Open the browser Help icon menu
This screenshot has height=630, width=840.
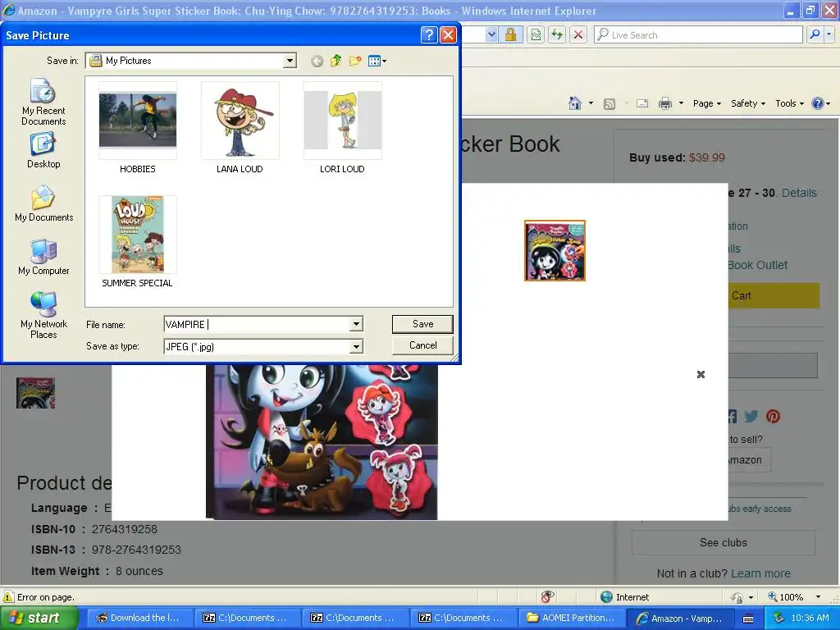click(820, 103)
